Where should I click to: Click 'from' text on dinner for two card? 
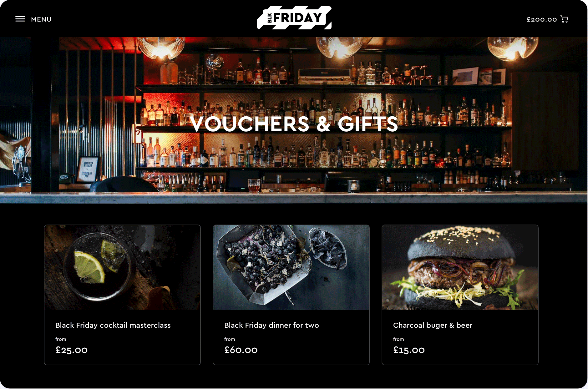[x=230, y=339]
